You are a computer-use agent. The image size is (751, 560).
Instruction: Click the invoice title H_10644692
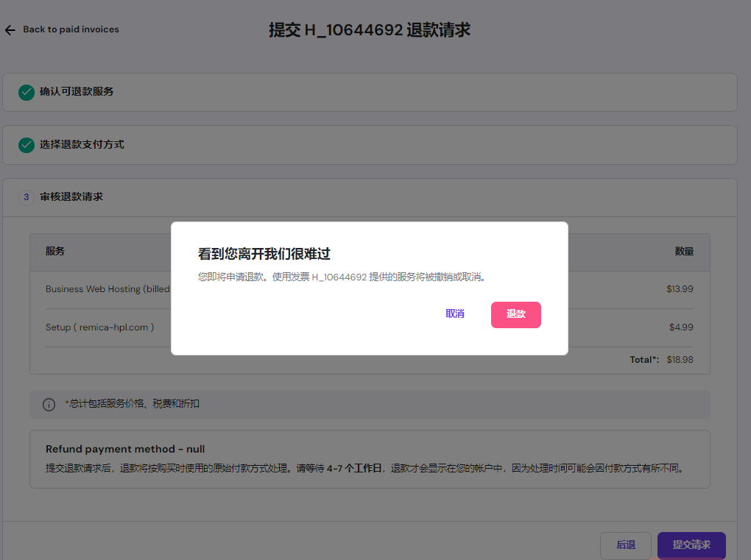pyautogui.click(x=370, y=30)
